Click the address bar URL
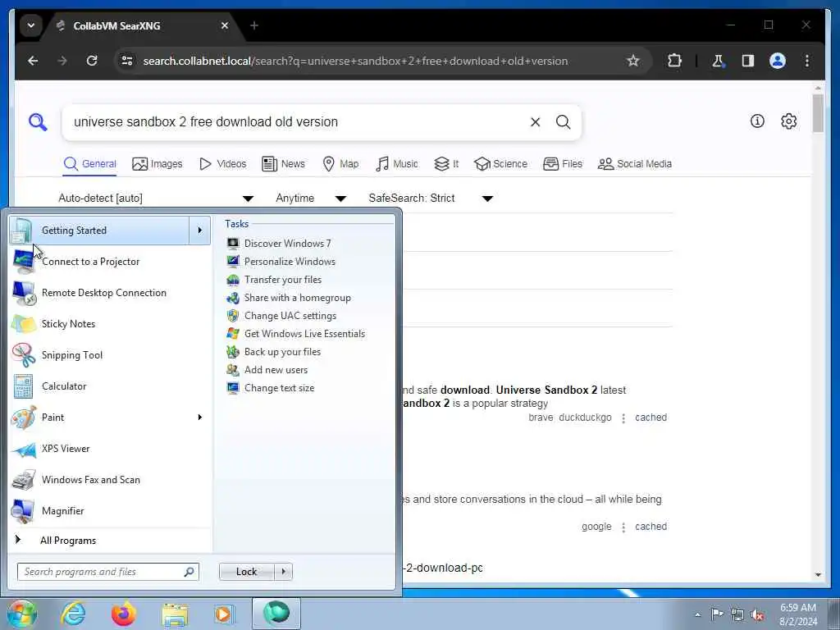Image resolution: width=840 pixels, height=630 pixels. pos(355,61)
